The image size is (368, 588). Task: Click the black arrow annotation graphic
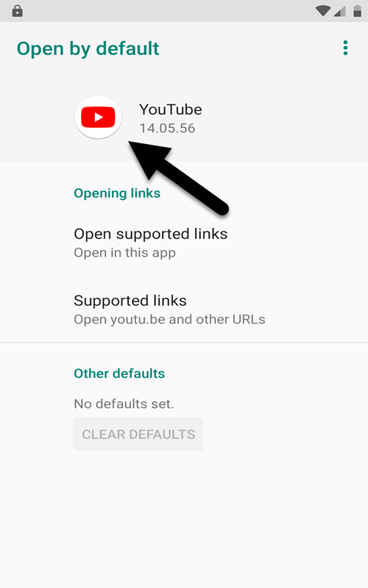[x=178, y=177]
